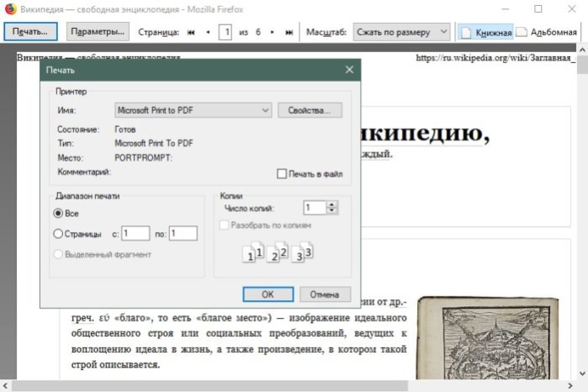The image size is (588, 392).
Task: Click the 'PORTPROMPT:' location text
Action: [x=144, y=158]
